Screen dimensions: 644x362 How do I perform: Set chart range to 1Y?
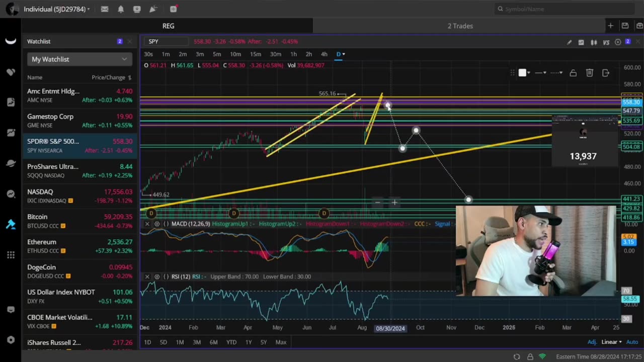(249, 342)
